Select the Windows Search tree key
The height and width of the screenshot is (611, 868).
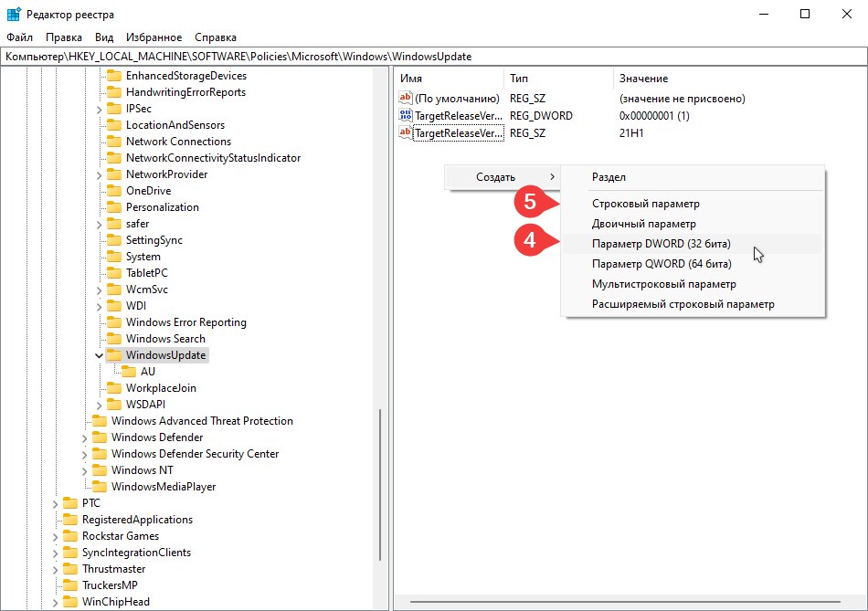pyautogui.click(x=165, y=339)
